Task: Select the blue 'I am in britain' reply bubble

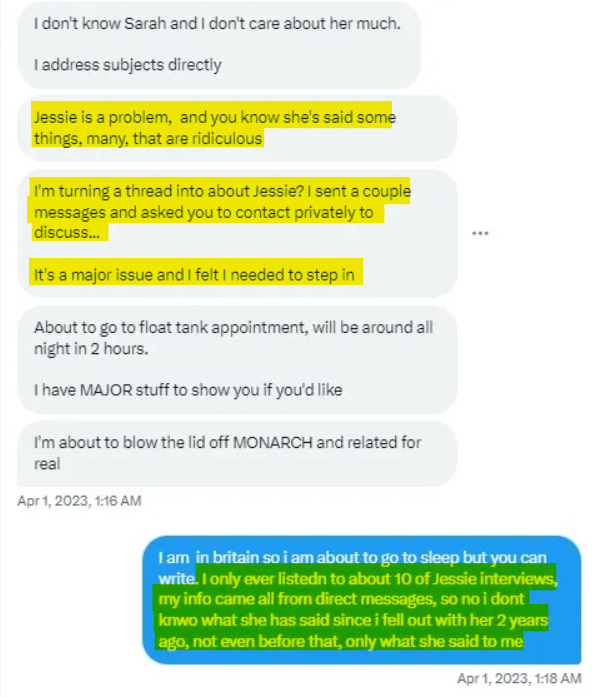Action: tap(362, 600)
